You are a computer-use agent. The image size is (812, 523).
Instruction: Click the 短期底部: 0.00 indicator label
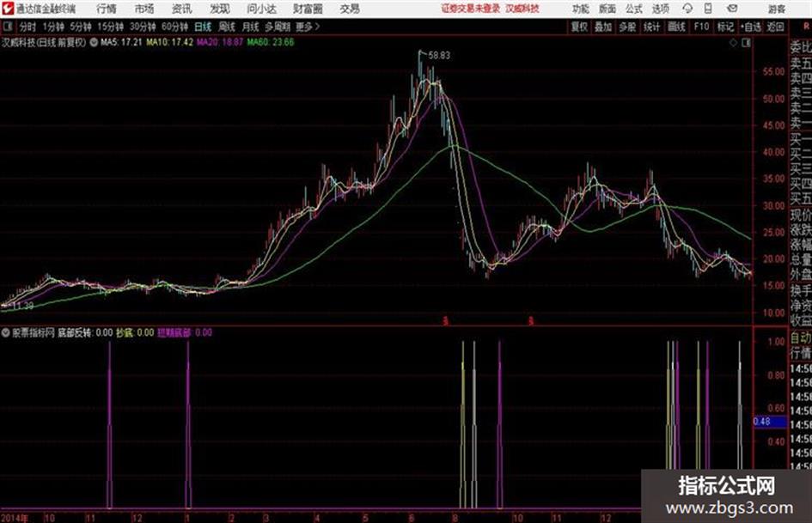point(185,332)
